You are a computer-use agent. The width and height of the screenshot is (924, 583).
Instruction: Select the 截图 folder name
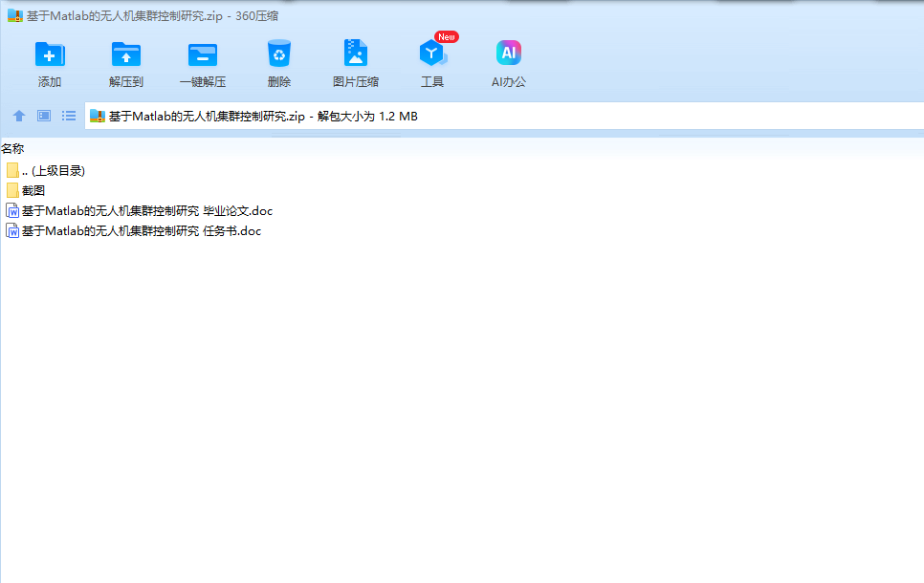33,191
